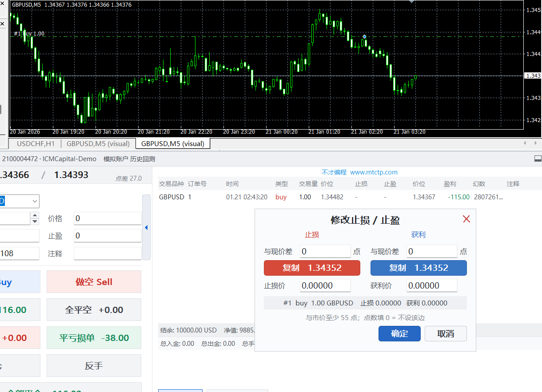Click the open price 1.34482 cell
This screenshot has height=392, width=542.
pos(332,197)
